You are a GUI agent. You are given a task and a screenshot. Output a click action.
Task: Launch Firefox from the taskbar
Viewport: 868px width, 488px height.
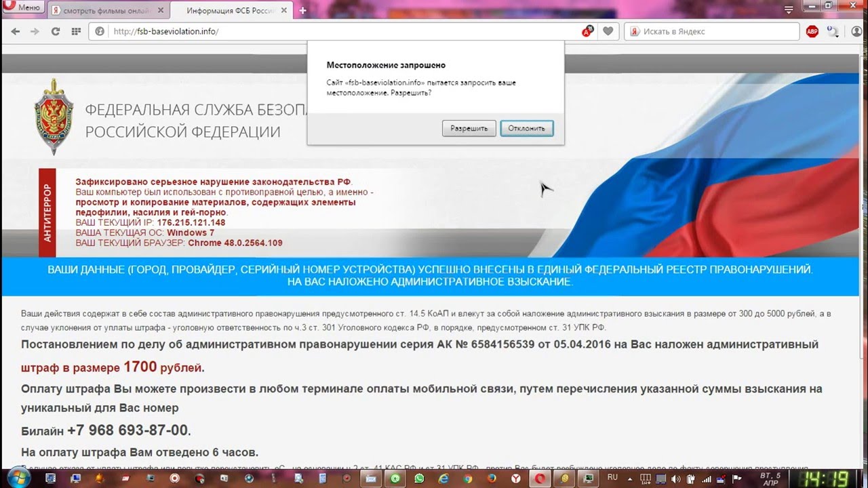coord(492,479)
